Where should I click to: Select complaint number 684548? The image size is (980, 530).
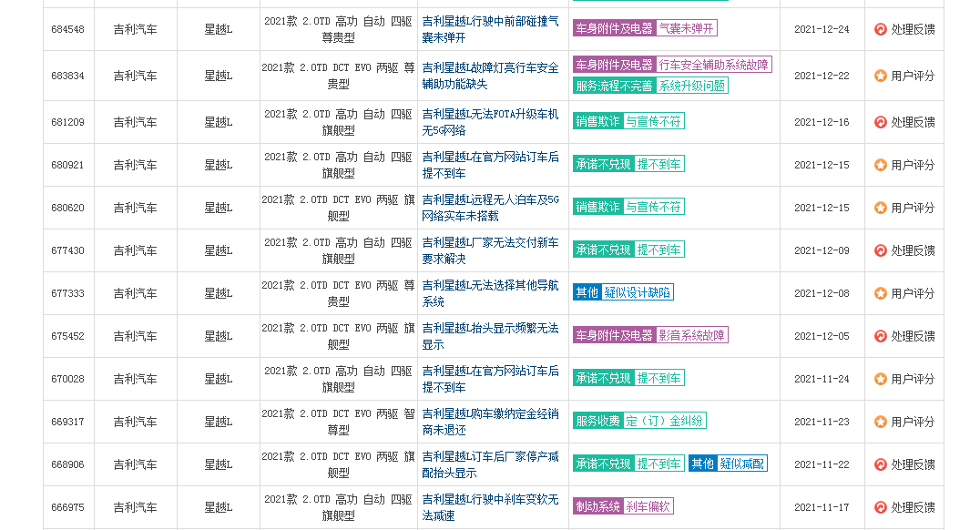click(x=67, y=29)
